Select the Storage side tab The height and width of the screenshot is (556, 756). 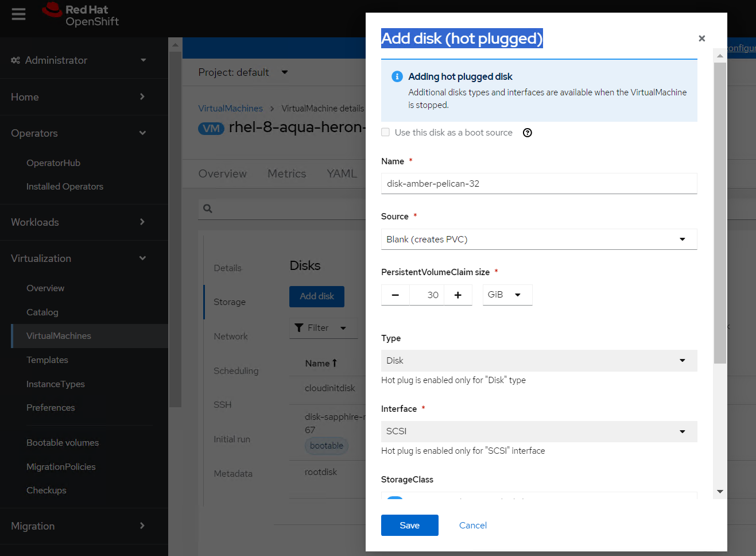pos(230,302)
